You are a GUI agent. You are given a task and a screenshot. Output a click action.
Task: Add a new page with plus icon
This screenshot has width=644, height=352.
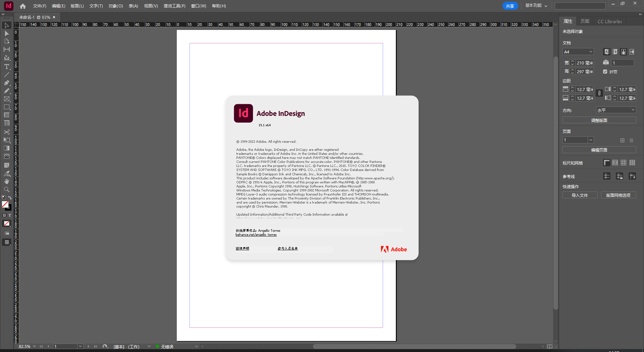pyautogui.click(x=622, y=140)
